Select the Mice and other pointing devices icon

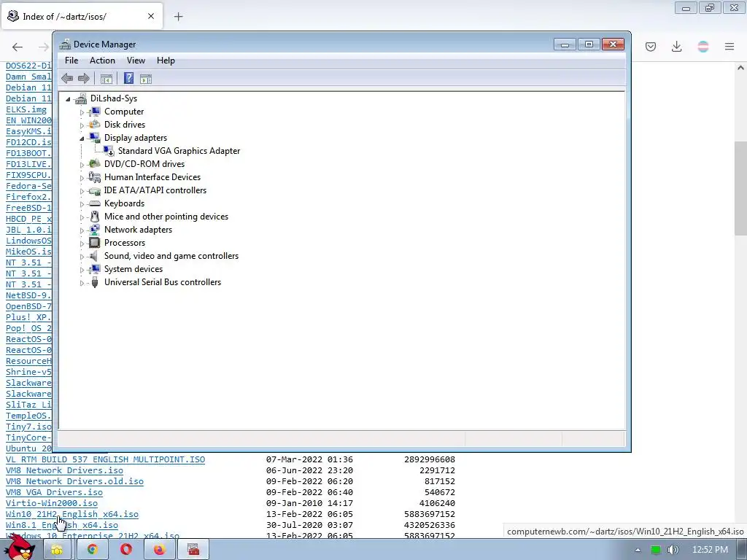95,217
